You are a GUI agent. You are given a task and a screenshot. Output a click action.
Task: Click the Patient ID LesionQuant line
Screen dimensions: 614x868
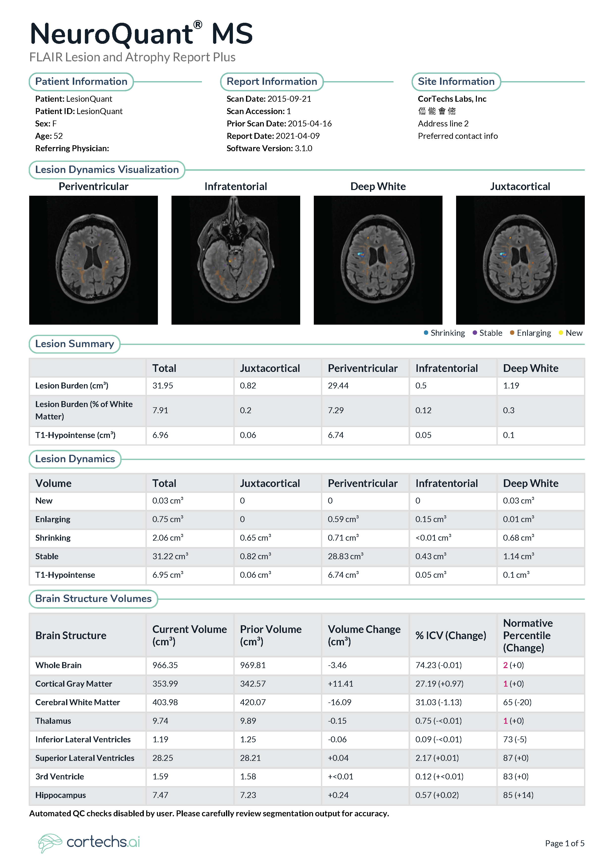(79, 112)
